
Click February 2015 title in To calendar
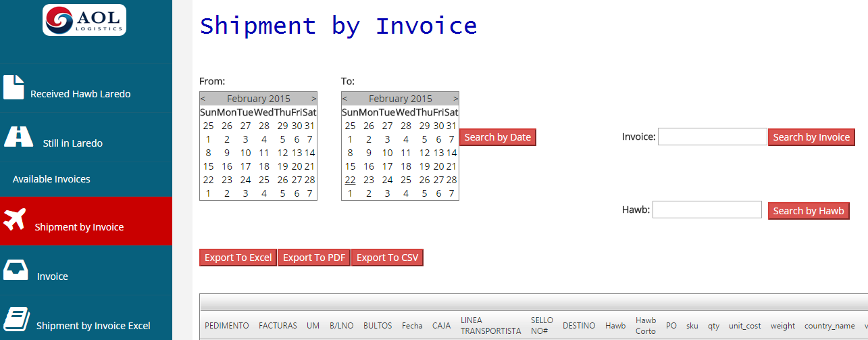point(401,99)
